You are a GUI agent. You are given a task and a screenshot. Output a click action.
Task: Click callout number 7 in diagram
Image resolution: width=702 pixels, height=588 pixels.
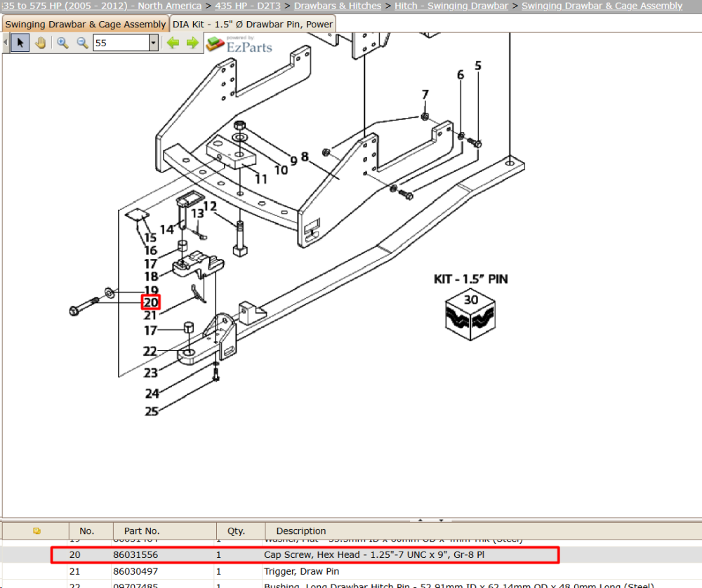pos(425,95)
